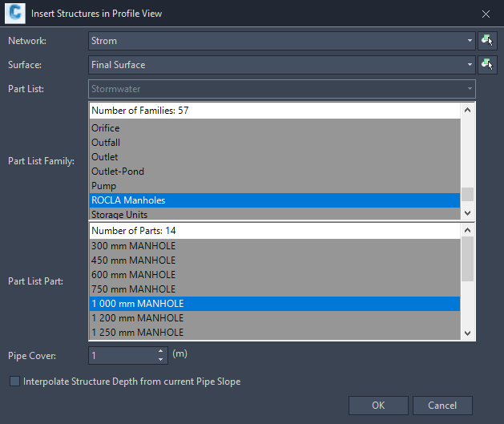The width and height of the screenshot is (504, 424).
Task: Close the Insert Structures dialog
Action: [486, 14]
